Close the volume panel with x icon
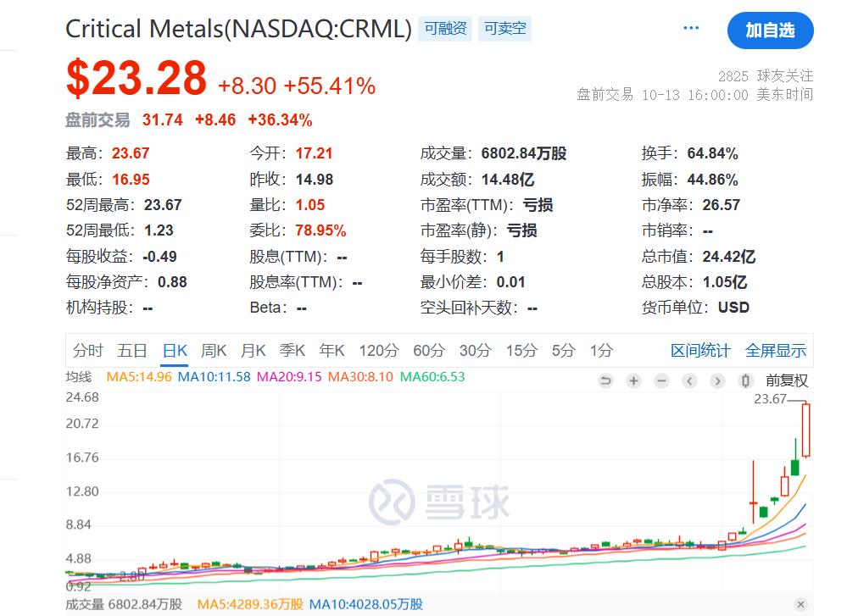The height and width of the screenshot is (616, 847). (801, 604)
